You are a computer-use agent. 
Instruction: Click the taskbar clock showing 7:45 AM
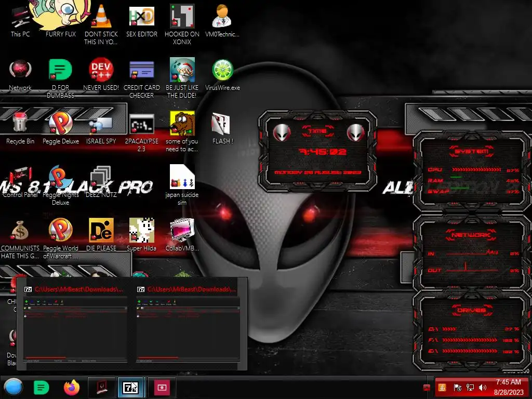pyautogui.click(x=508, y=387)
